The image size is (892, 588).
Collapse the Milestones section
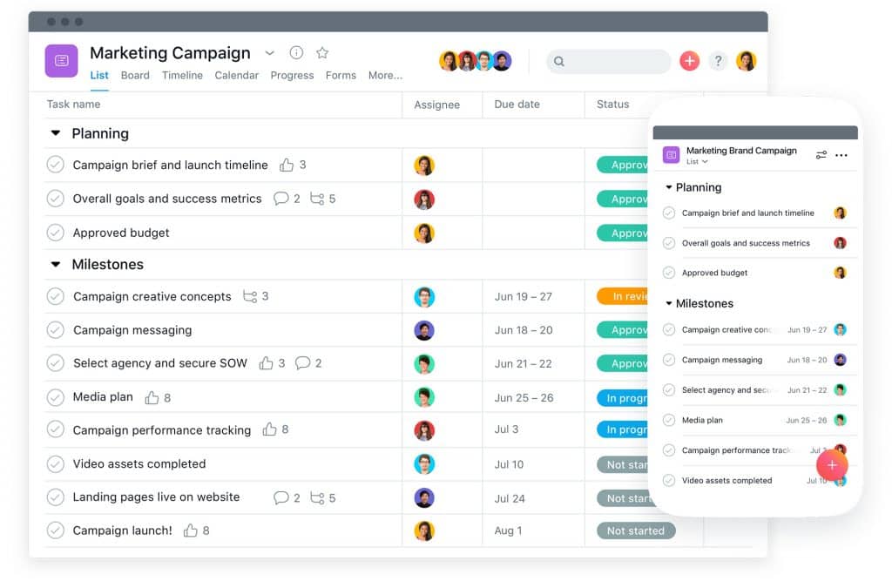57,264
